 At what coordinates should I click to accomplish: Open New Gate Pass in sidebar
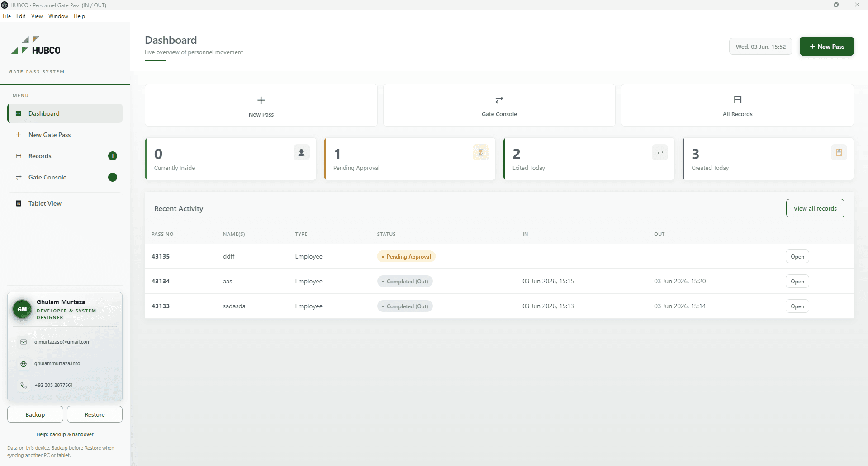click(65, 135)
